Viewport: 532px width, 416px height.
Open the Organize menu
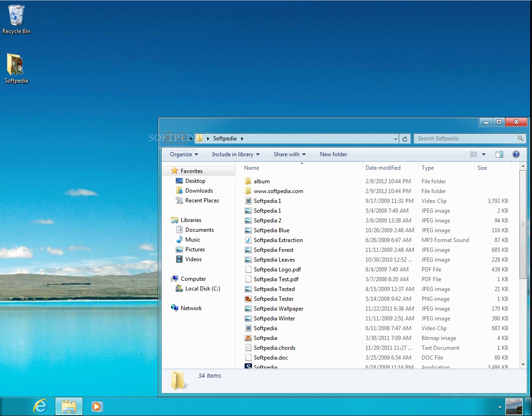click(184, 154)
